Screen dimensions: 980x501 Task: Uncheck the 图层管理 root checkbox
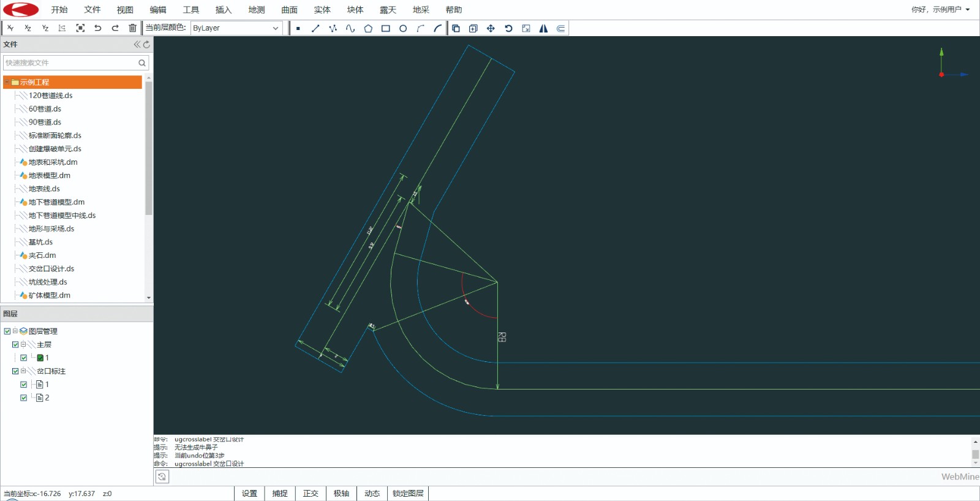coord(7,331)
